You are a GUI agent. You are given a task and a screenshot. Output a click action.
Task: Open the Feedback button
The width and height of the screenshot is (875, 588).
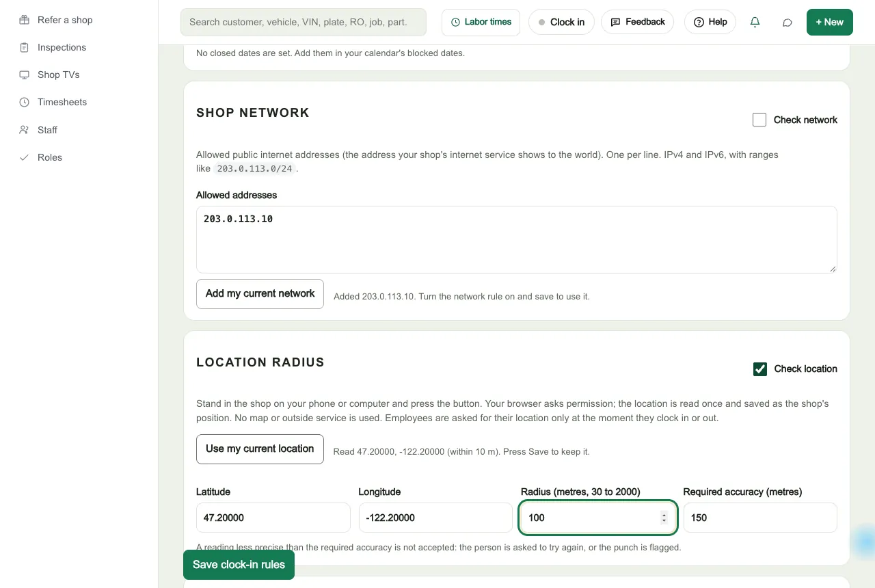point(637,22)
